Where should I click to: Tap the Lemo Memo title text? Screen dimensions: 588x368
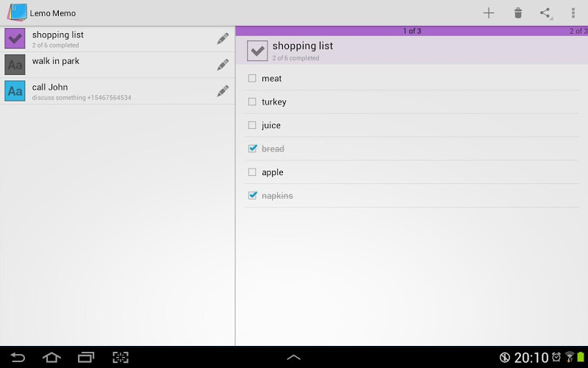tap(52, 13)
